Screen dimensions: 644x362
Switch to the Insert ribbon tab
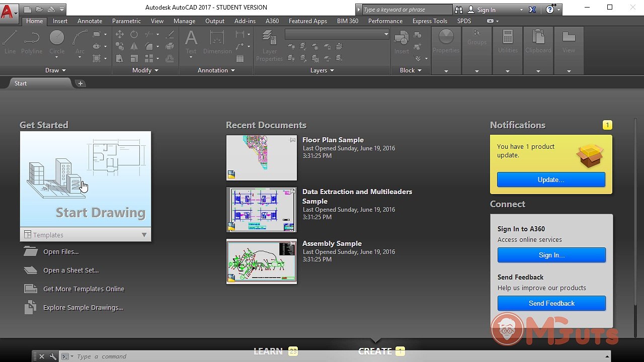[60, 21]
